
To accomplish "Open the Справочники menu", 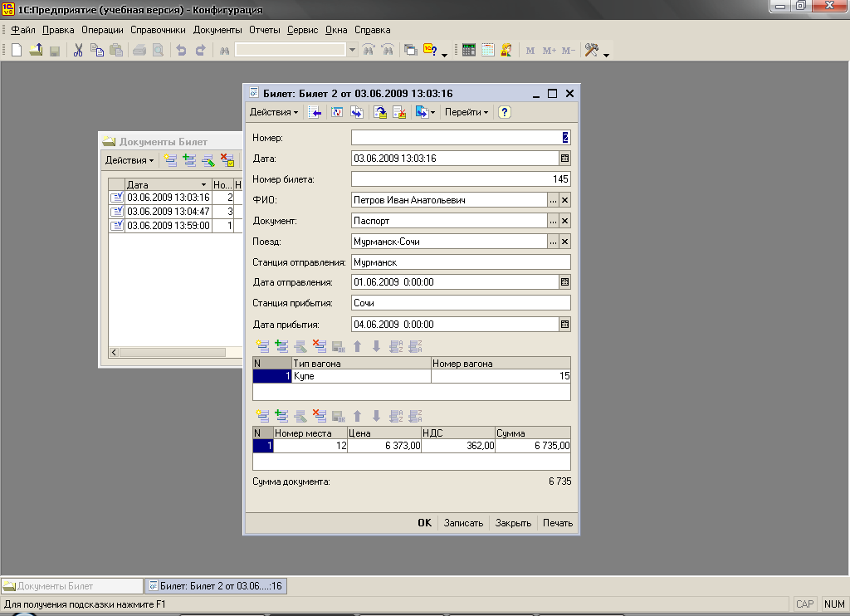I will point(158,30).
